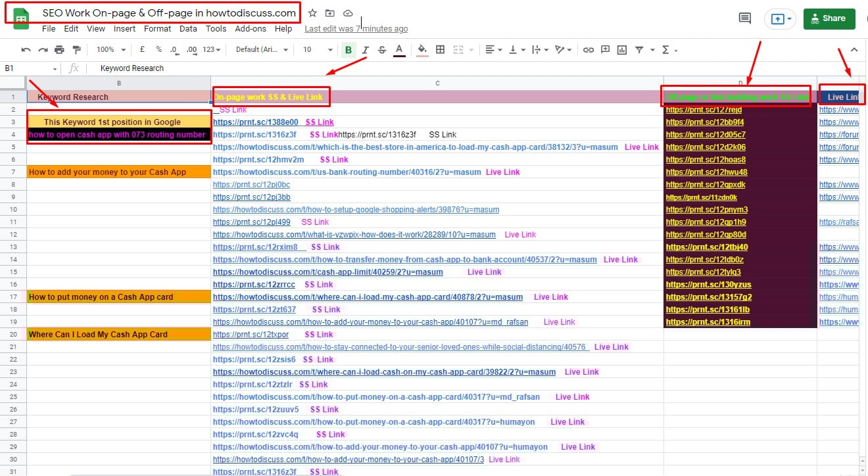The width and height of the screenshot is (868, 476).
Task: Open the Add-ons menu
Action: (x=251, y=28)
